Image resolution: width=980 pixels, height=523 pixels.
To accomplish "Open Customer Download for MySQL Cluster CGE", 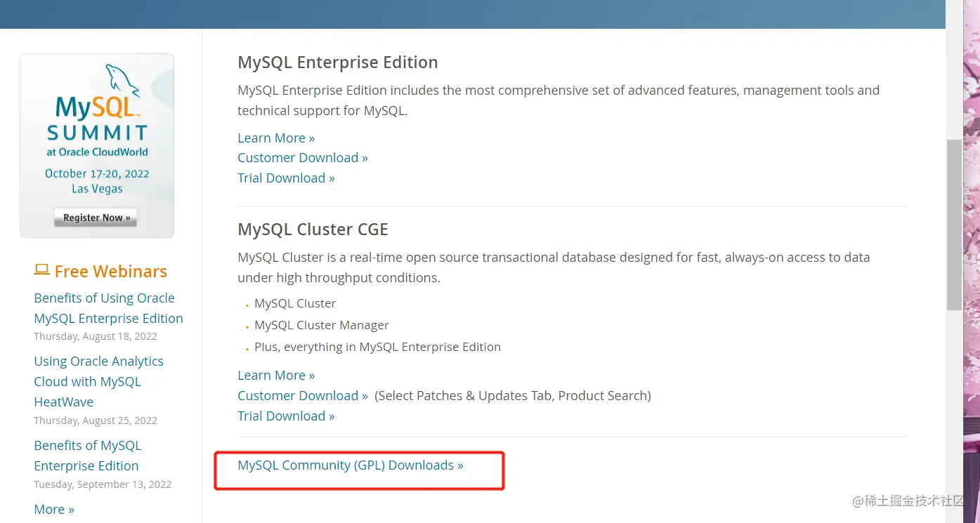I will coord(302,396).
